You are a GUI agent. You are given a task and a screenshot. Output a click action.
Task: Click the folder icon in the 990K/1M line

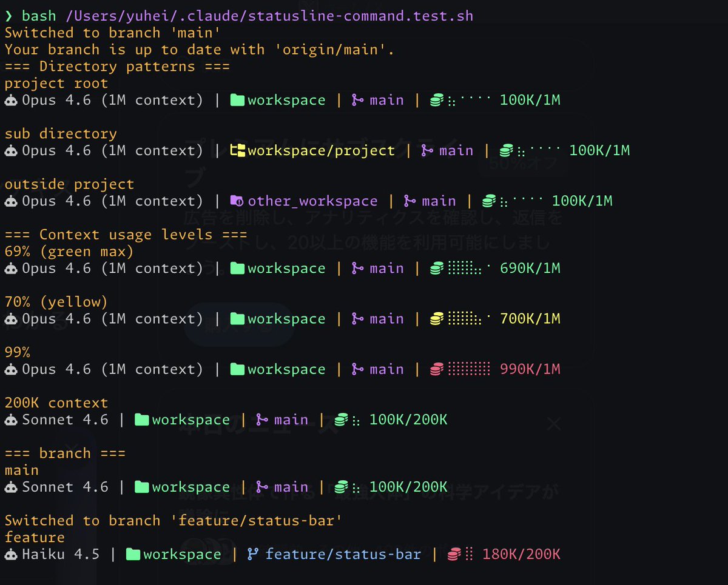[237, 369]
